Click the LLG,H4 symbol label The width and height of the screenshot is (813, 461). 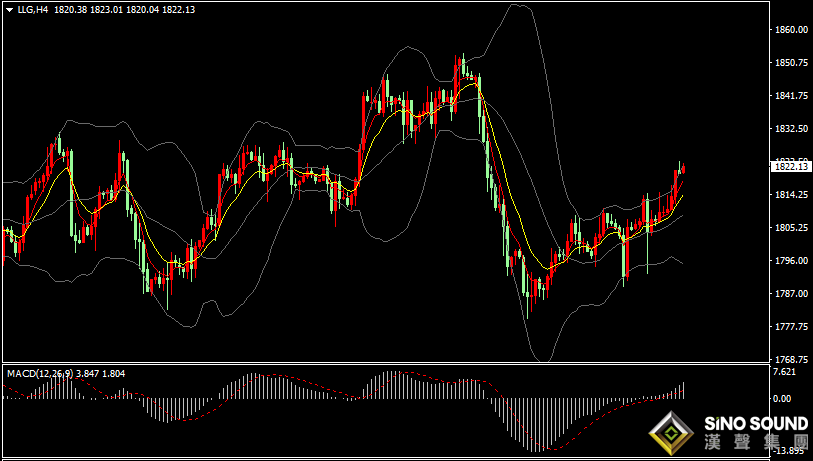pyautogui.click(x=33, y=9)
